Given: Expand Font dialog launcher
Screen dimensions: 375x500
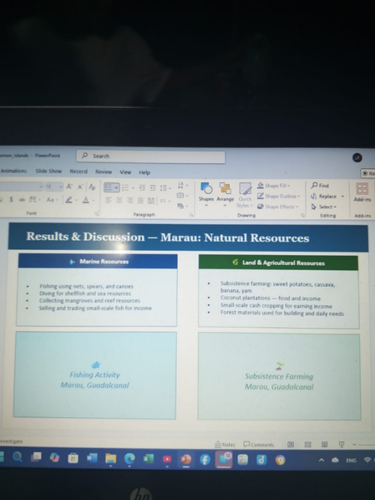Looking at the screenshot, I should click(x=97, y=213).
